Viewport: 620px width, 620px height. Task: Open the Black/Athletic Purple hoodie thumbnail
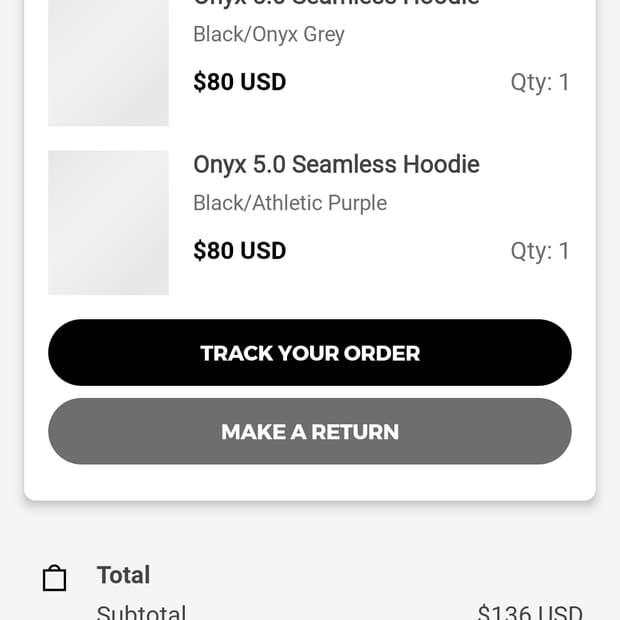(108, 222)
